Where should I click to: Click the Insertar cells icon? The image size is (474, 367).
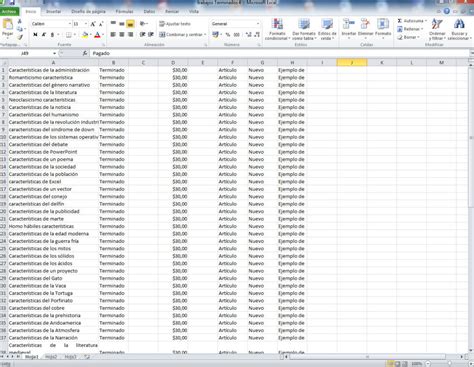pos(349,30)
